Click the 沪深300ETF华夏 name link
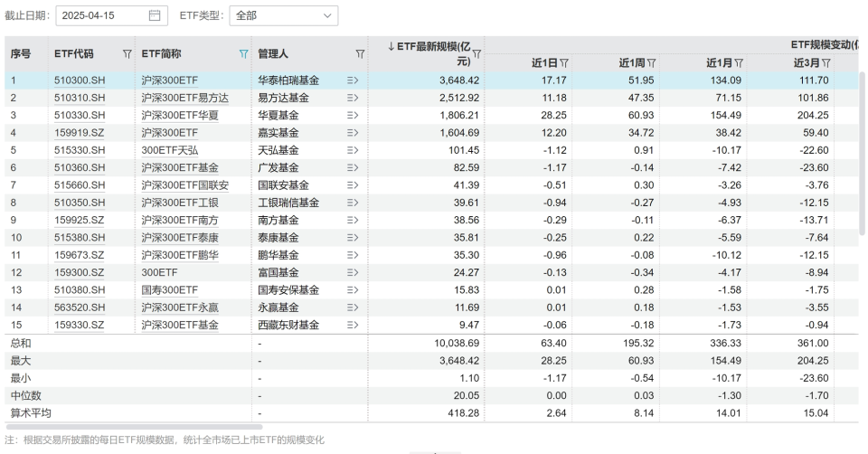868x454 pixels. point(180,115)
